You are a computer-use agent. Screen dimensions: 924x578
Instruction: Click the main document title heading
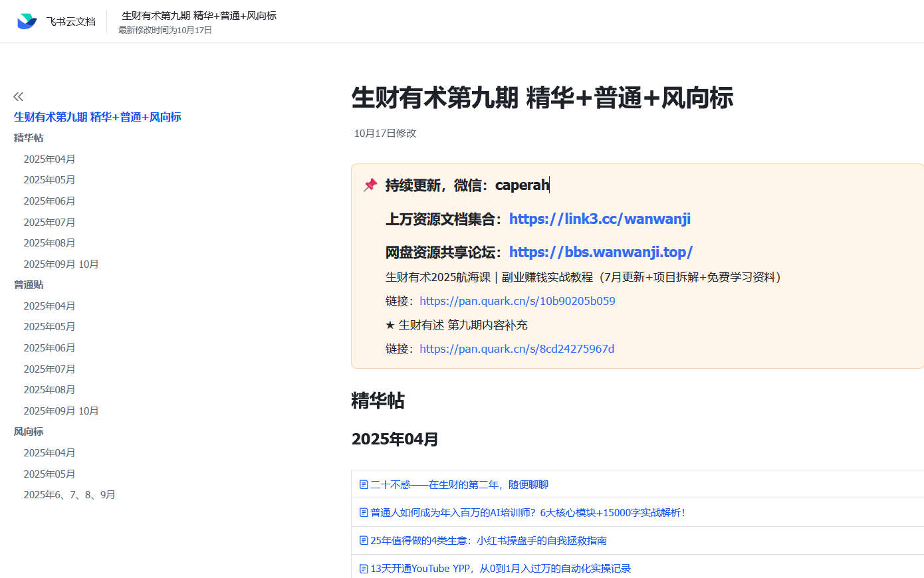[x=542, y=98]
